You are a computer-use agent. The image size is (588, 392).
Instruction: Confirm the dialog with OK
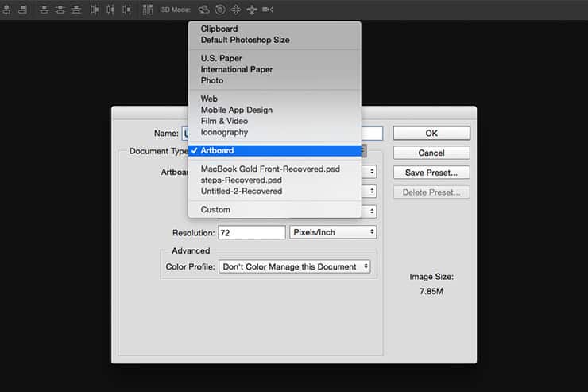(x=431, y=133)
